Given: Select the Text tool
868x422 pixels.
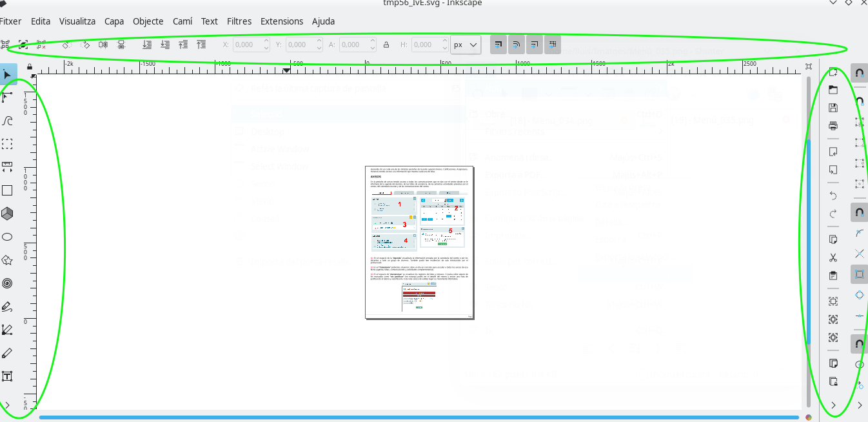Looking at the screenshot, I should [x=7, y=376].
